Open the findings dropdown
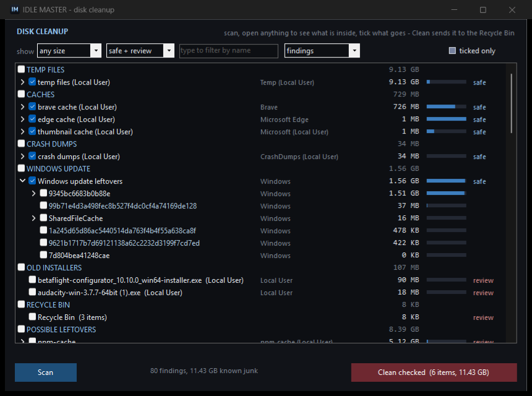Image resolution: width=532 pixels, height=396 pixels. [322, 51]
